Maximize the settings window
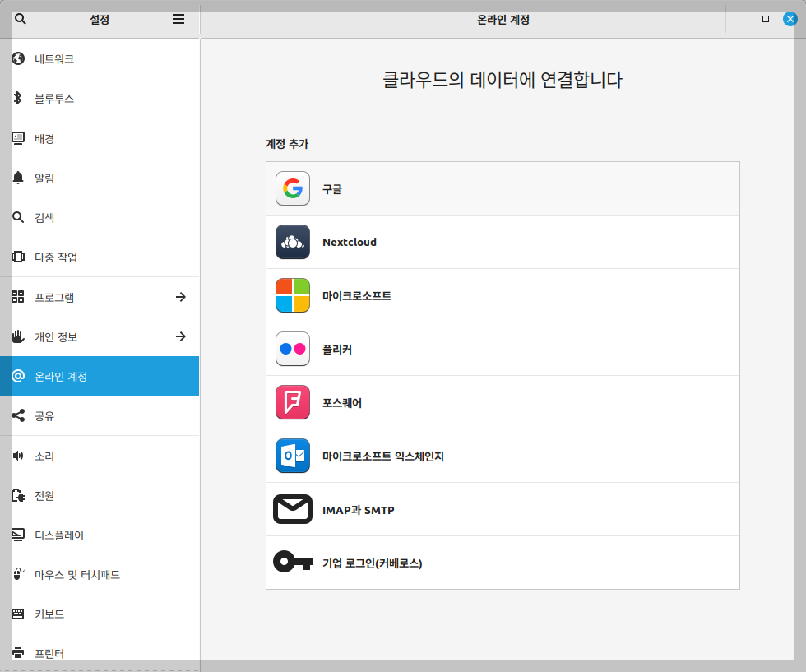806x672 pixels. click(766, 19)
